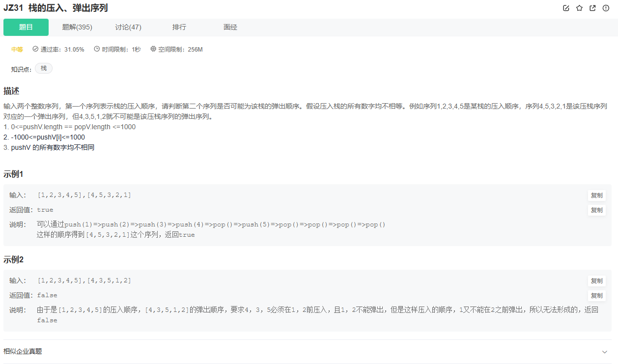Switch to the 题解(395) tab
Screen dimensions: 618x364
point(77,28)
